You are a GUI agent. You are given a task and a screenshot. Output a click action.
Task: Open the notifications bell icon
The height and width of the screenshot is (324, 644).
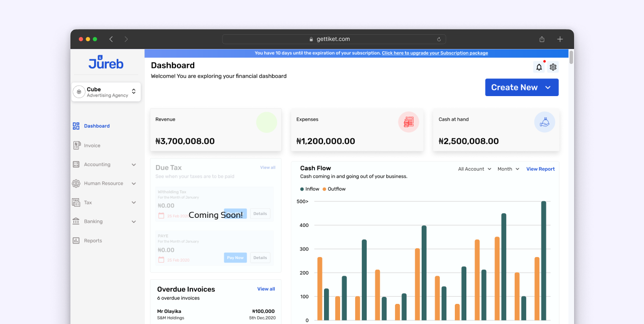(x=539, y=67)
